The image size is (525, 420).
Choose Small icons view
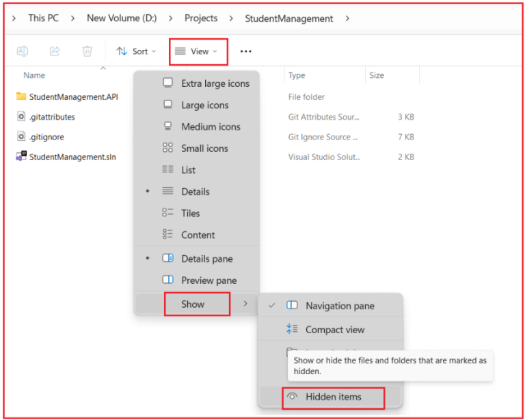197,148
